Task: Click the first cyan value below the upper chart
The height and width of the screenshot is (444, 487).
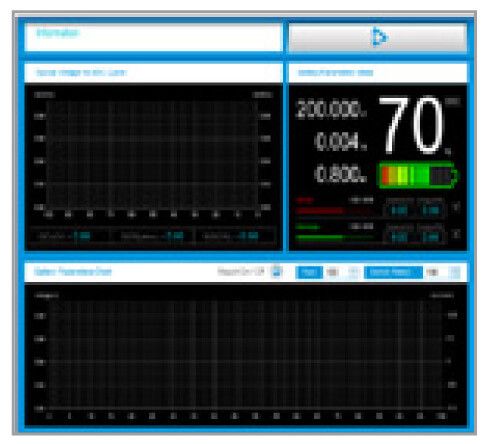Action: pos(82,236)
